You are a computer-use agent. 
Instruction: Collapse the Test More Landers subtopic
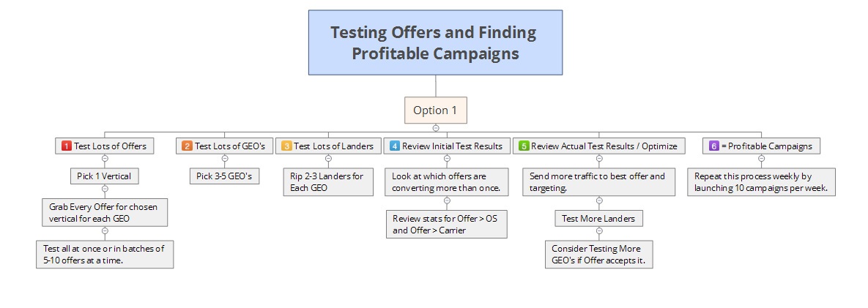[x=599, y=230]
